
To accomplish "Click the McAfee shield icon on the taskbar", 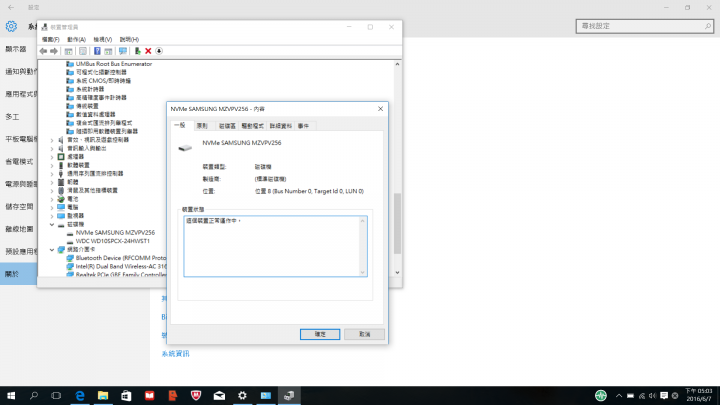I will pyautogui.click(x=196, y=395).
